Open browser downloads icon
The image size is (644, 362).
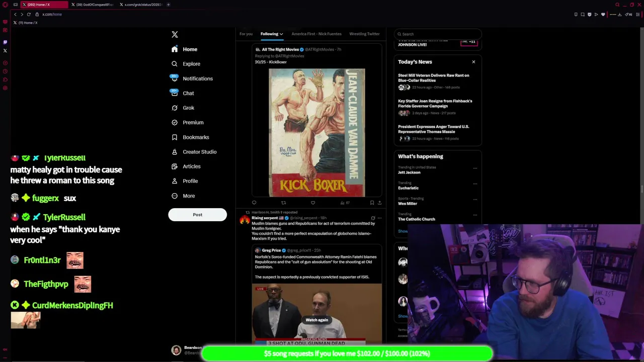pyautogui.click(x=619, y=14)
